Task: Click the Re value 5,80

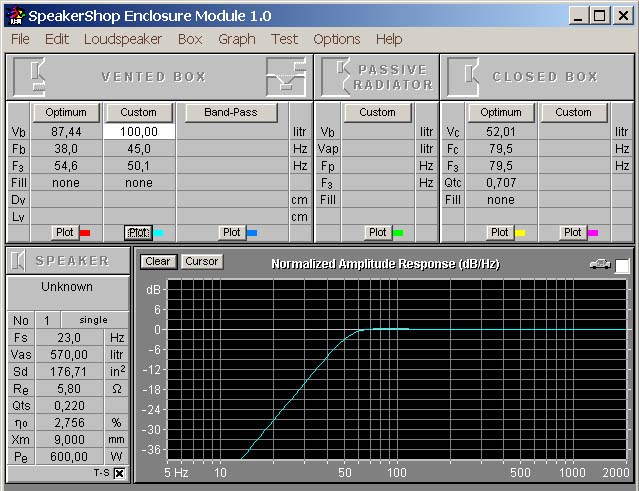Action: pos(69,389)
